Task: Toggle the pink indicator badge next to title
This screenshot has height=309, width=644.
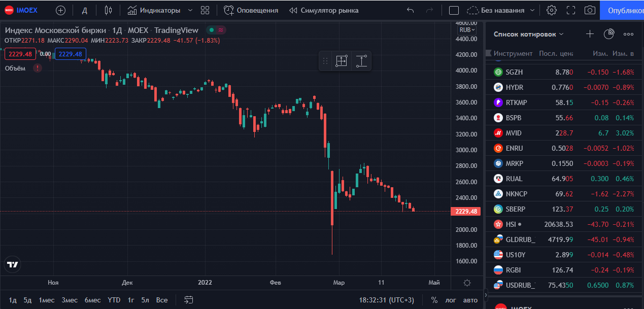Action: [221, 31]
